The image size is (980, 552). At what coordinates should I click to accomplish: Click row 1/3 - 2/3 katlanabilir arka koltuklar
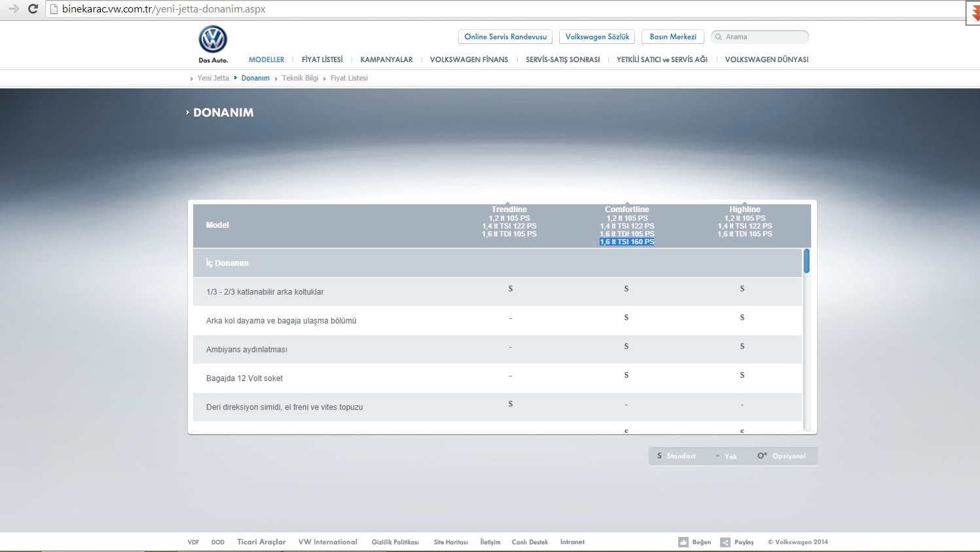498,291
